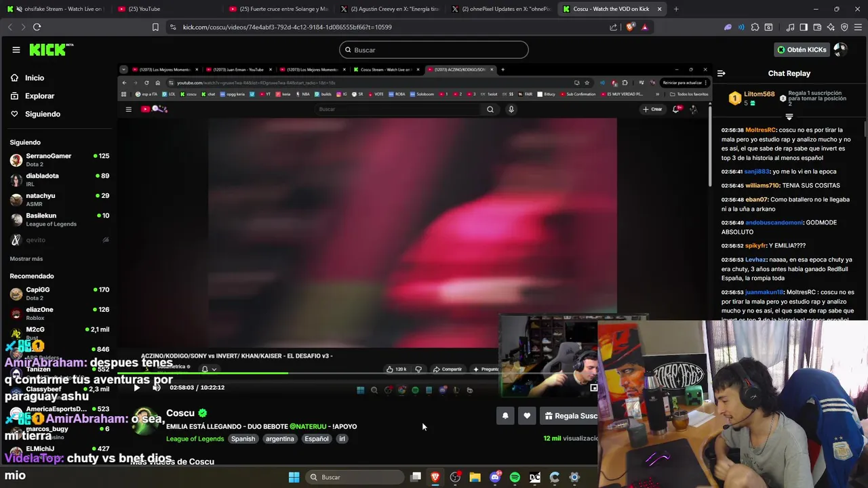Click the Kick logo
Viewport: 868px width, 488px height.
pyautogui.click(x=51, y=49)
